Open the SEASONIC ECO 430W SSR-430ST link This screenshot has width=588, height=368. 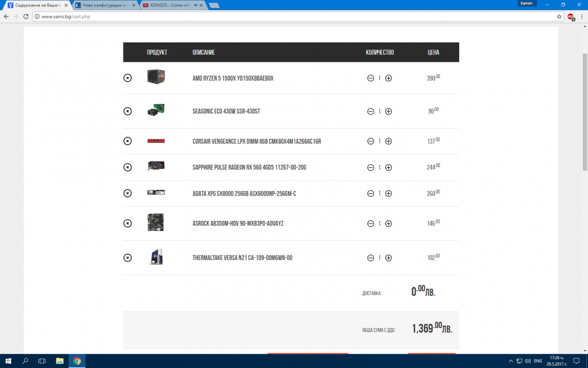(226, 111)
